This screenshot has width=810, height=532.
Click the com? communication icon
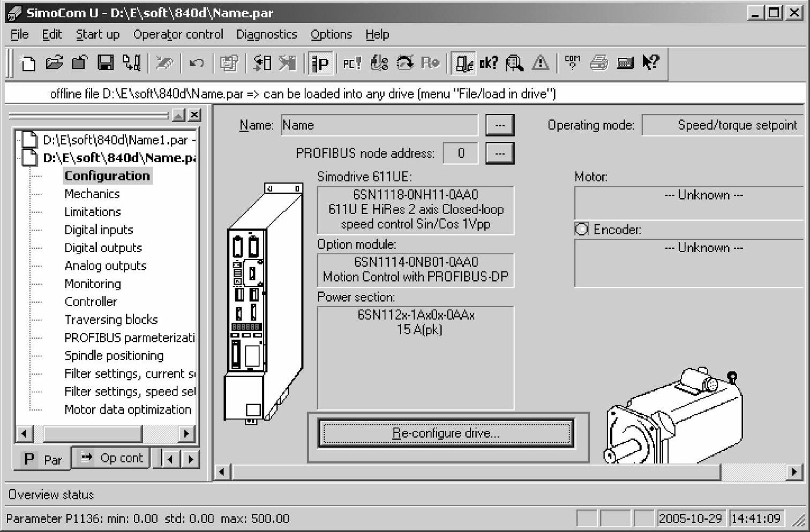(x=572, y=63)
